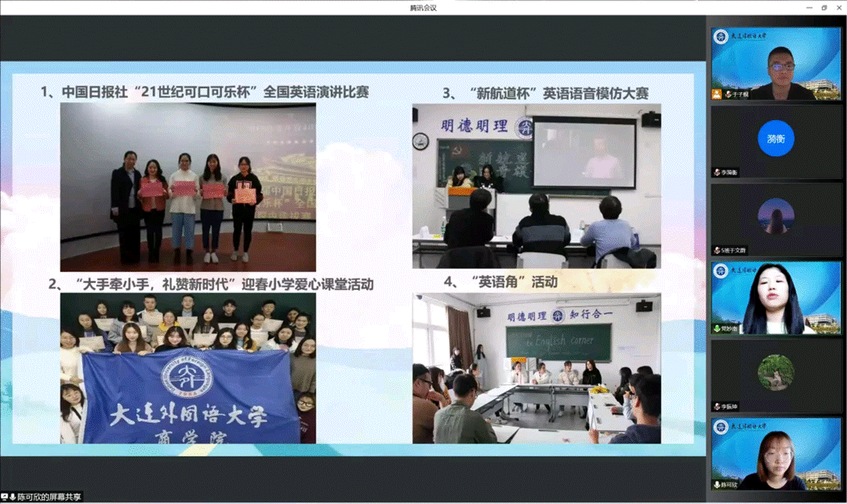Click 李漪衡's muted microphone icon

click(716, 172)
